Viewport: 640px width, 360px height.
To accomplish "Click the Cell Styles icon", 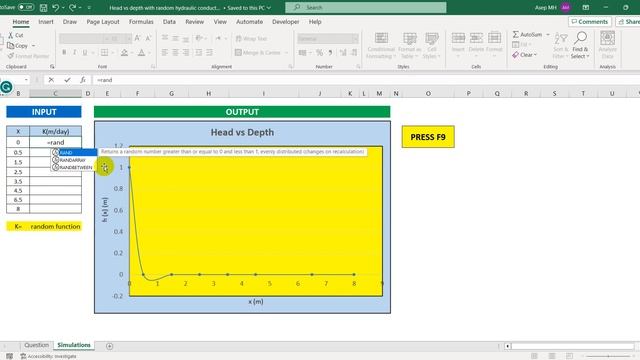I will point(431,45).
